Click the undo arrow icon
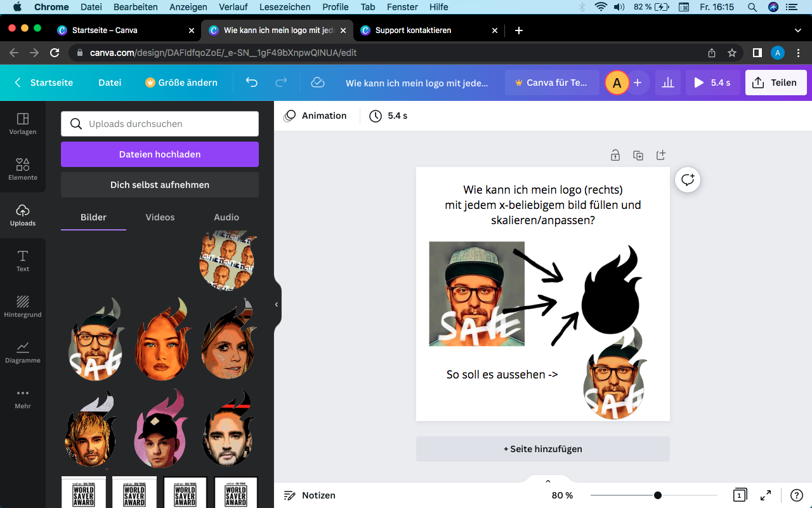812x508 pixels. pos(252,83)
